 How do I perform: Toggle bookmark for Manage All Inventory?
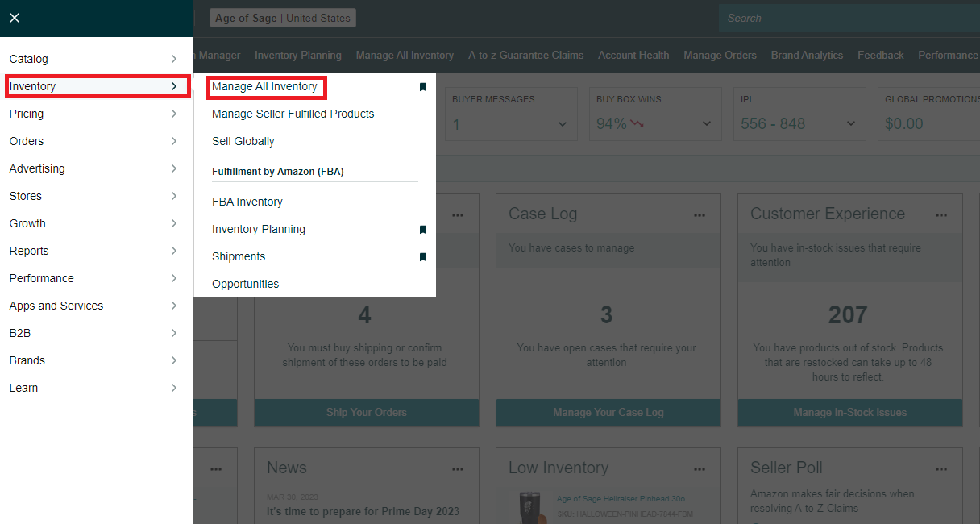(x=422, y=87)
